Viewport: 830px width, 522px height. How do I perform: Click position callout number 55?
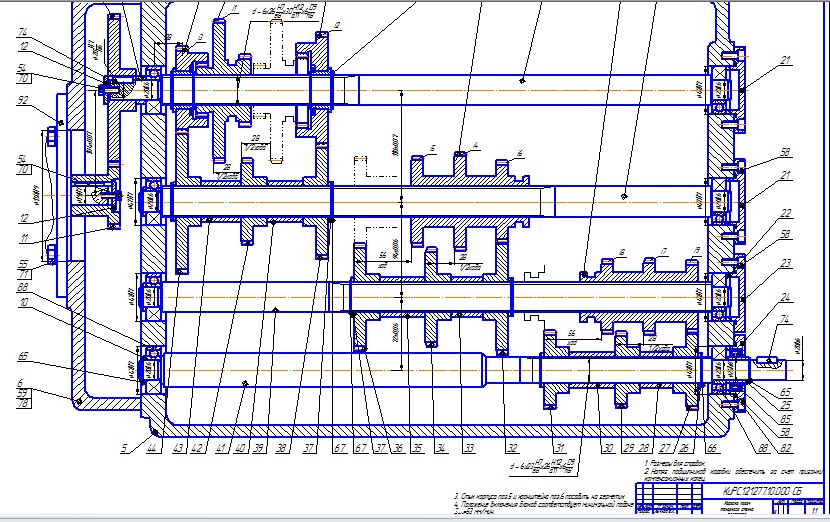coord(23,264)
